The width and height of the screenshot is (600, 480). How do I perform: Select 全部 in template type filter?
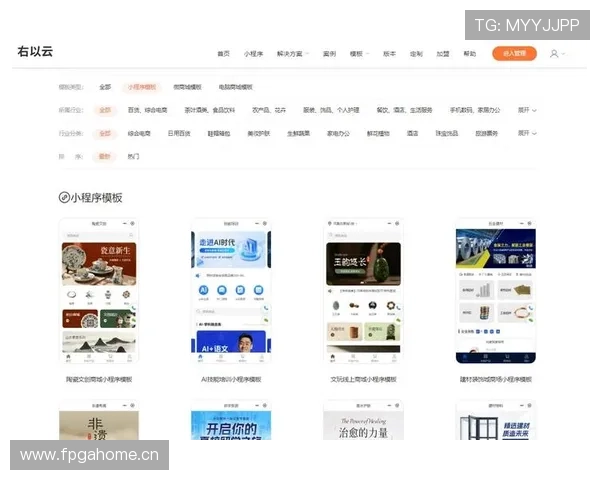(105, 87)
